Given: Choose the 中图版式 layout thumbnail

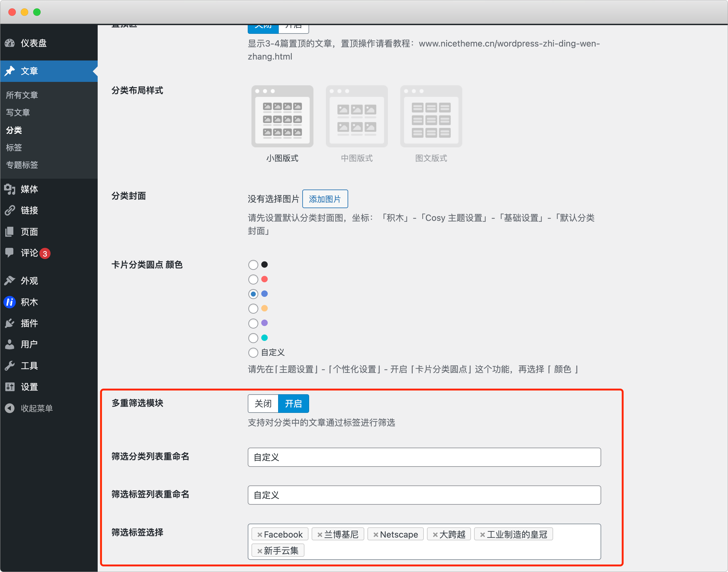Looking at the screenshot, I should click(357, 116).
